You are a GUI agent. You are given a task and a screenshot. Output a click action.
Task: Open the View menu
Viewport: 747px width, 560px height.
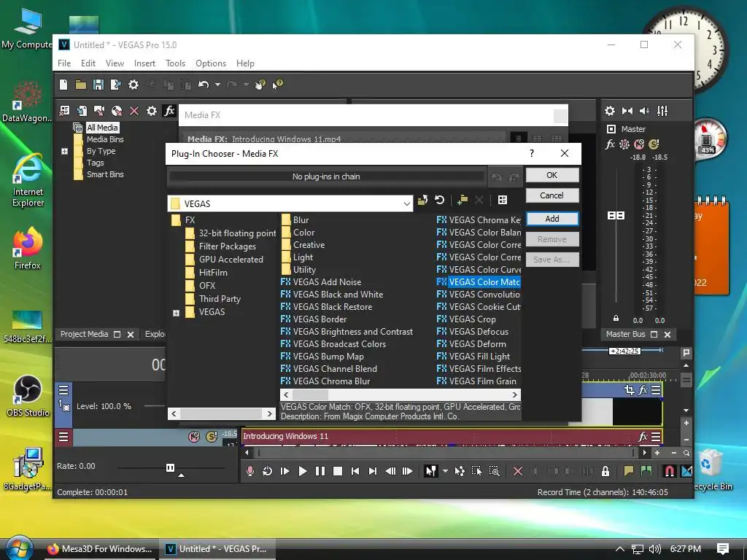click(115, 63)
